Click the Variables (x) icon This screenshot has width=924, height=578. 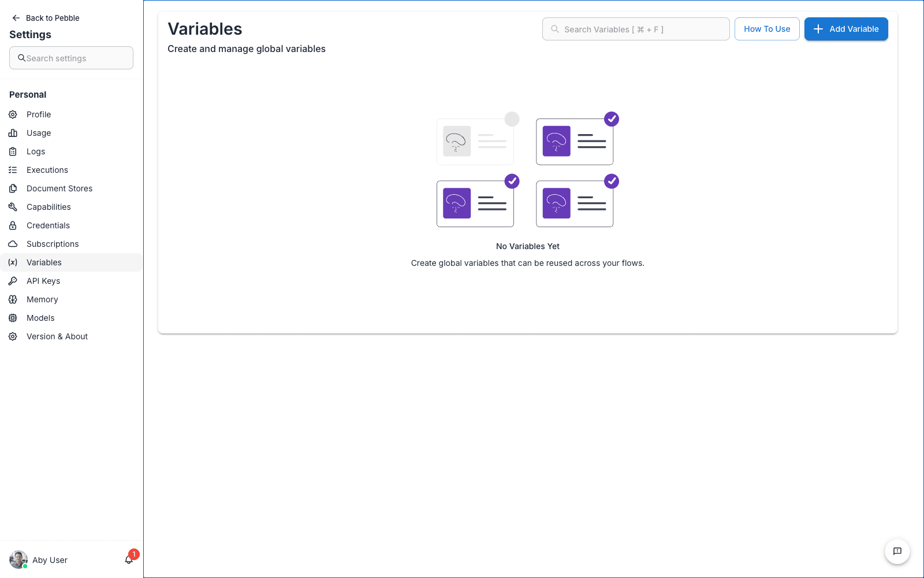point(13,262)
